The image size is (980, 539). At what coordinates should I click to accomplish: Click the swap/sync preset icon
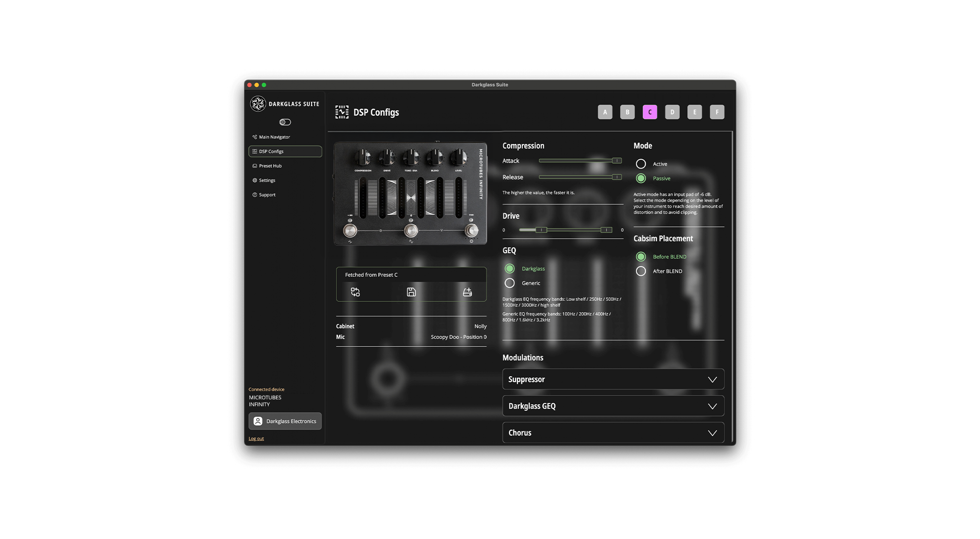(355, 292)
